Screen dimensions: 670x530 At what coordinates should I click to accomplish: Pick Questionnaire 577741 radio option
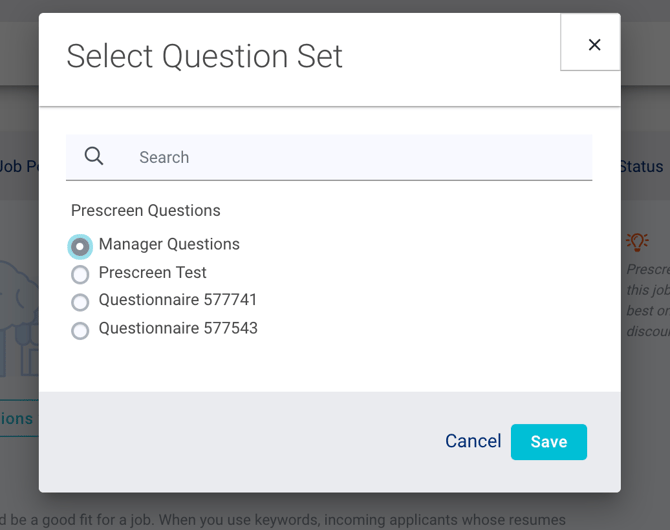(x=80, y=302)
